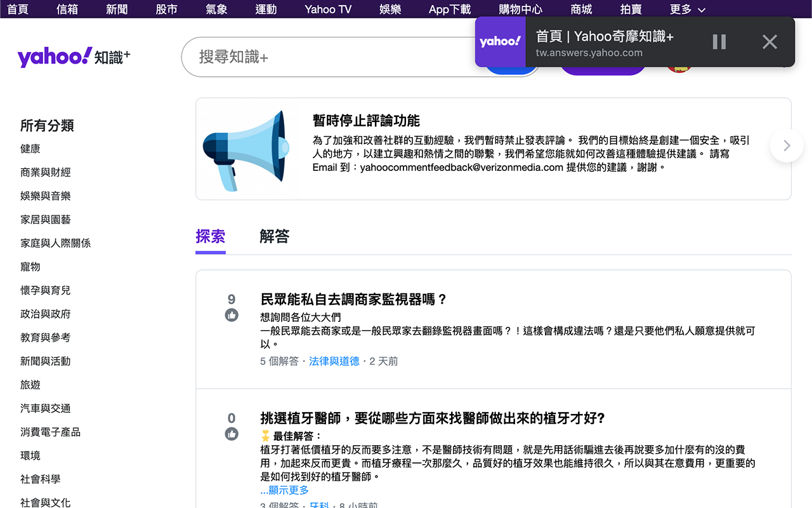Like the 民眾能私自去調商家監視器嗎 question

pyautogui.click(x=232, y=315)
